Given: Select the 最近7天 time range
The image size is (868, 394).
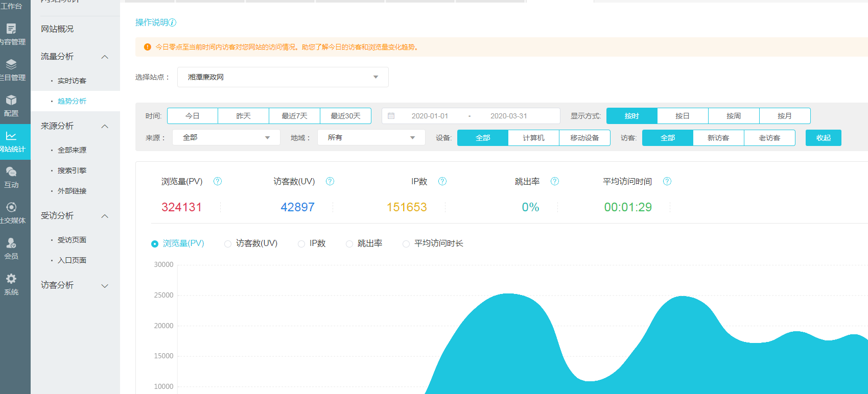Looking at the screenshot, I should (x=294, y=116).
